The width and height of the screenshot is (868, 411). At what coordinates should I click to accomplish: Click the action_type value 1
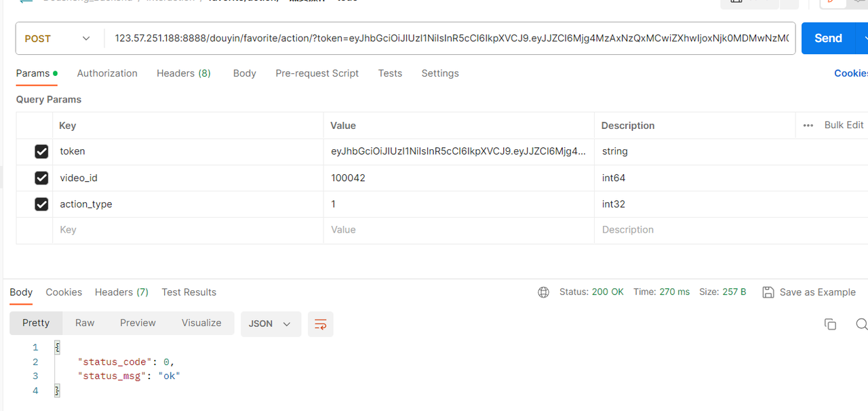[x=458, y=204]
